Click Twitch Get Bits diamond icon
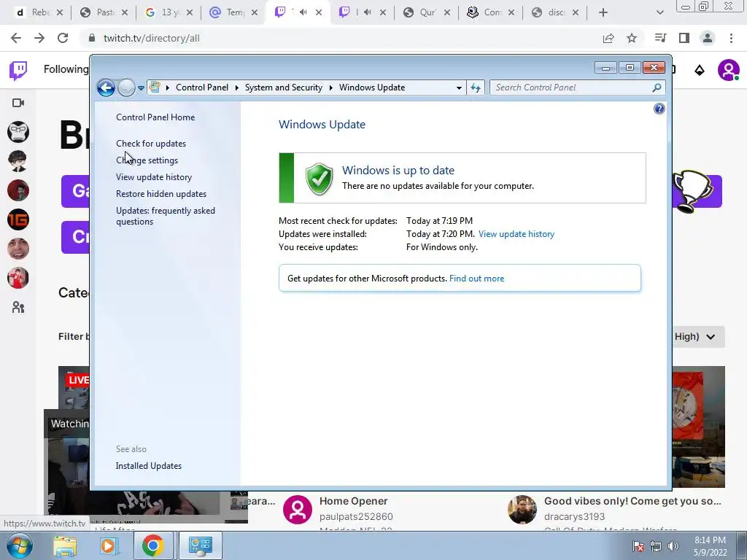This screenshot has width=747, height=560. click(x=700, y=71)
